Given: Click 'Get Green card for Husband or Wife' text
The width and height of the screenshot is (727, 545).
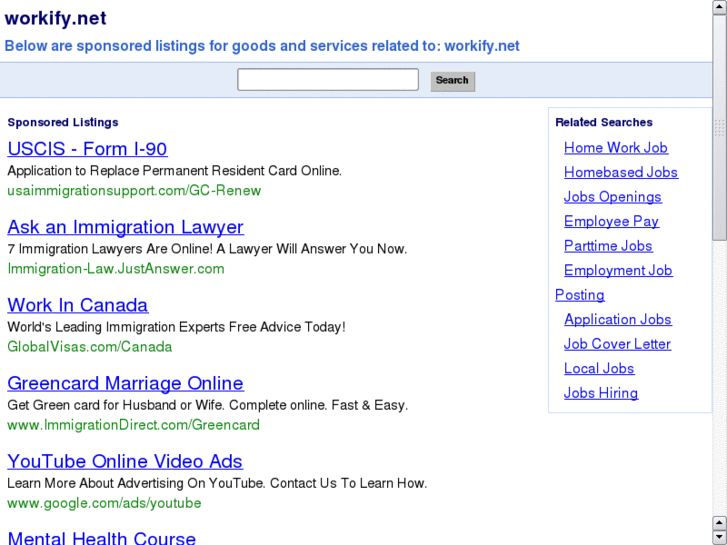Looking at the screenshot, I should coord(208,405).
